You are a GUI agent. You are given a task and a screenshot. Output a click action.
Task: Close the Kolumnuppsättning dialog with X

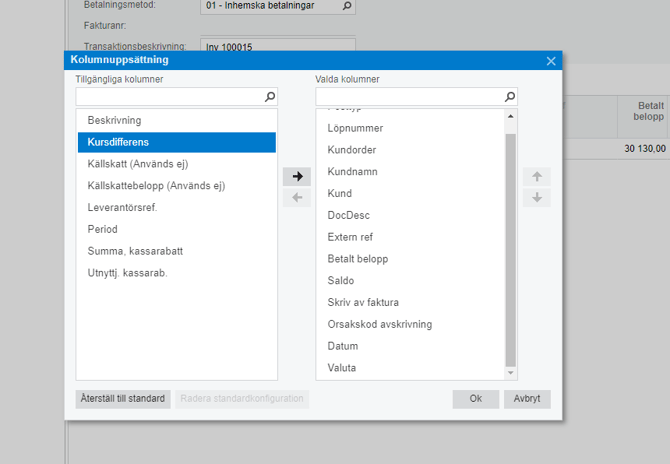click(550, 61)
